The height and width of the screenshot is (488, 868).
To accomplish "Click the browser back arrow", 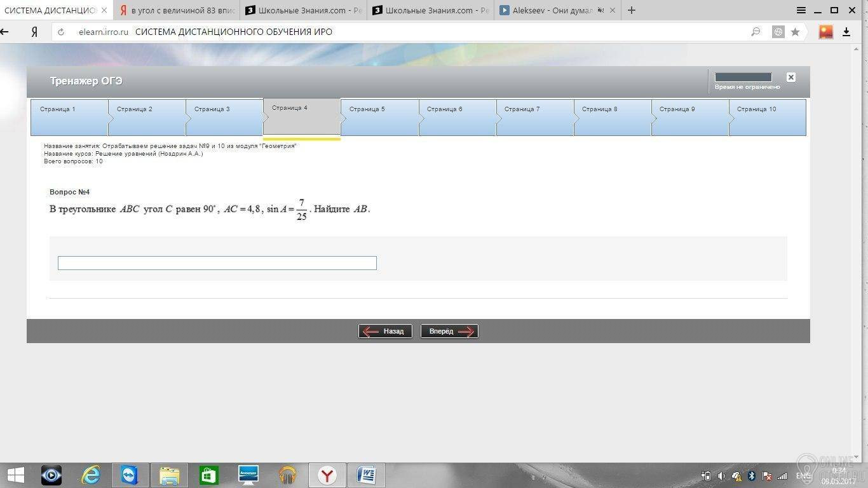I will 5,32.
